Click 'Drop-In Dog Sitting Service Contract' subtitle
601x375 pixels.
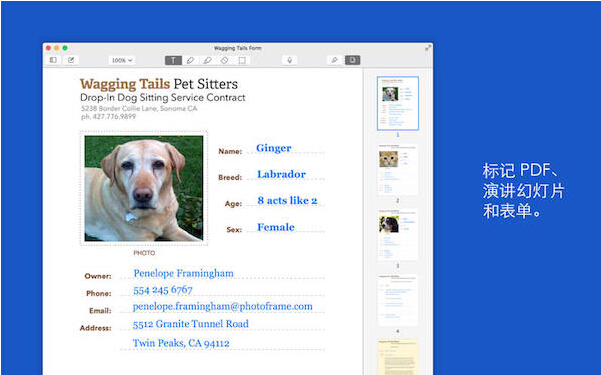click(163, 98)
